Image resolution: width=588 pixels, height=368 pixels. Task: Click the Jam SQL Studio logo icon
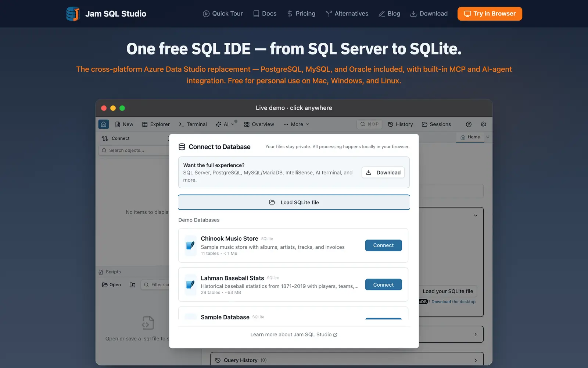pyautogui.click(x=73, y=14)
